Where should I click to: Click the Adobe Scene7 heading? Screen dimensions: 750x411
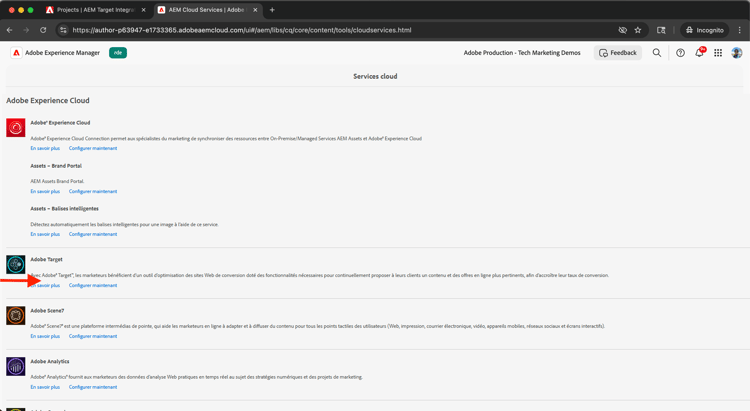(47, 311)
